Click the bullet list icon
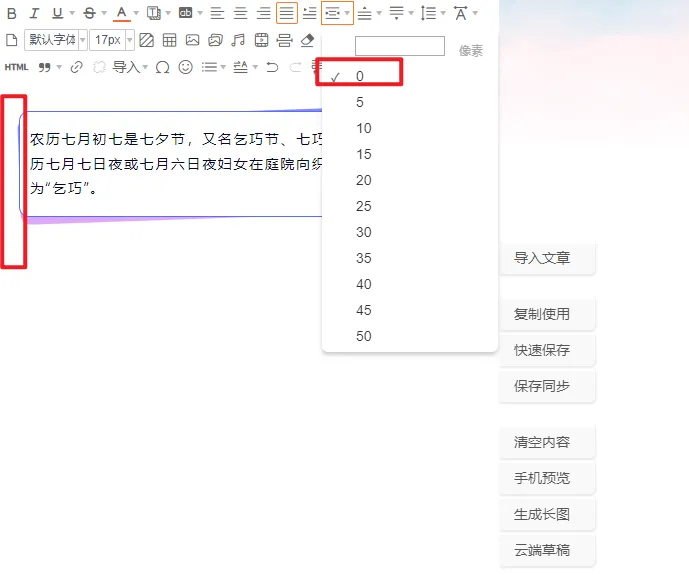The width and height of the screenshot is (689, 575). point(209,67)
